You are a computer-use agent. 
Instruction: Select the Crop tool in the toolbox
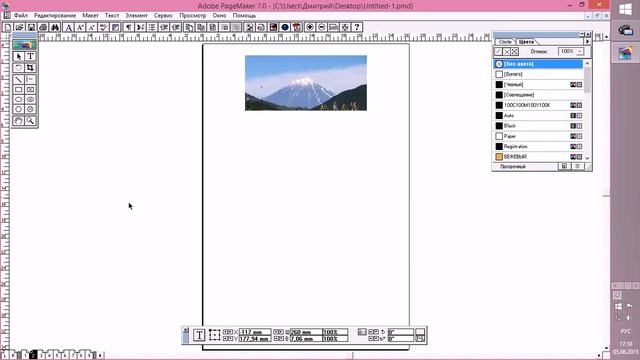coord(30,68)
